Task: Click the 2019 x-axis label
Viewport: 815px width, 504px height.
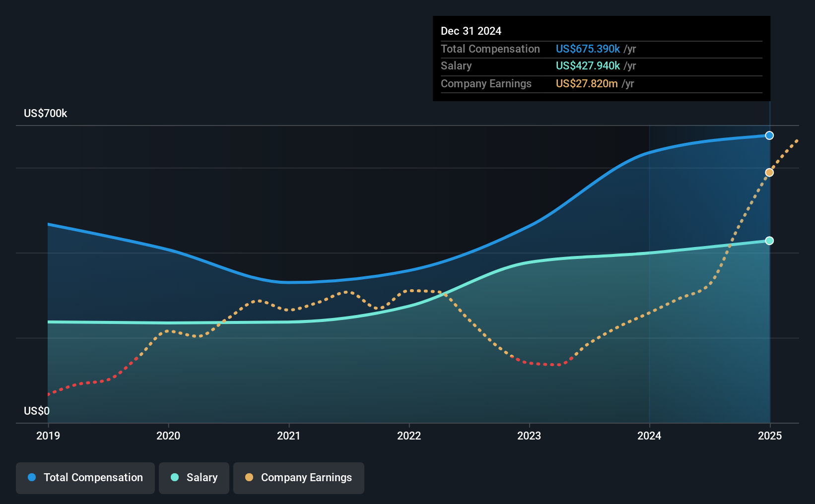Action: 48,436
